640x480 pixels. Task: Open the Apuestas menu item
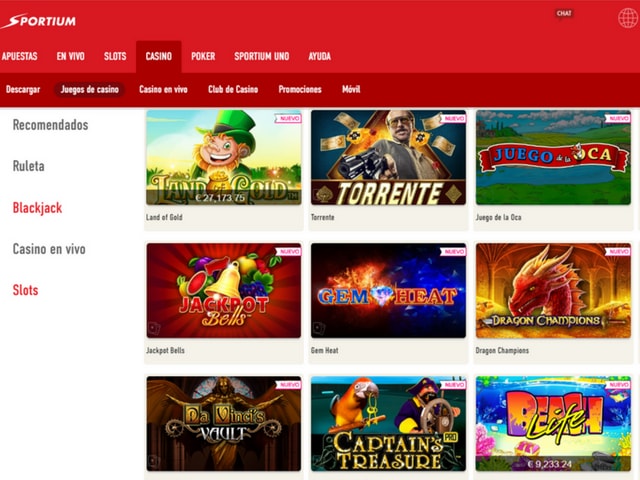tap(20, 56)
